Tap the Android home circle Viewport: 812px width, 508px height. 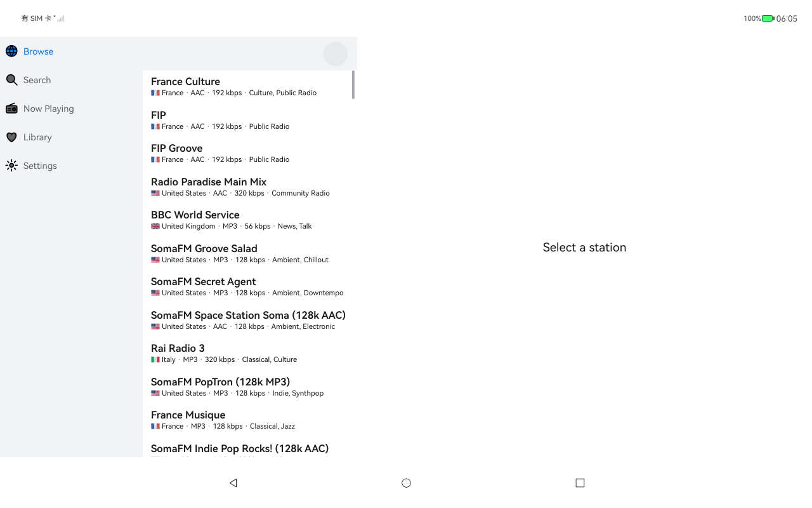point(406,483)
